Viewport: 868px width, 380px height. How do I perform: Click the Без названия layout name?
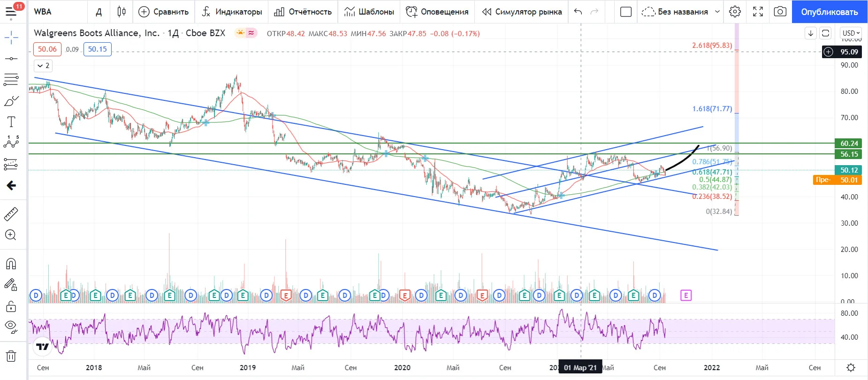tap(675, 12)
